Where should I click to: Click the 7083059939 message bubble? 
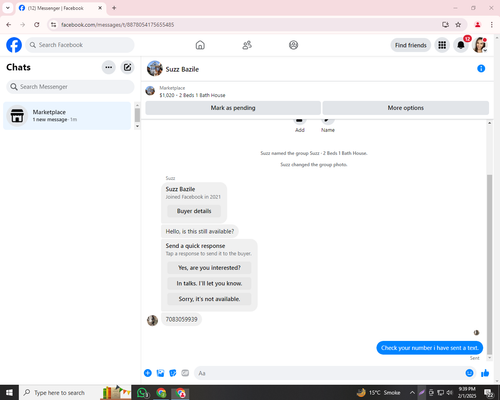182,319
